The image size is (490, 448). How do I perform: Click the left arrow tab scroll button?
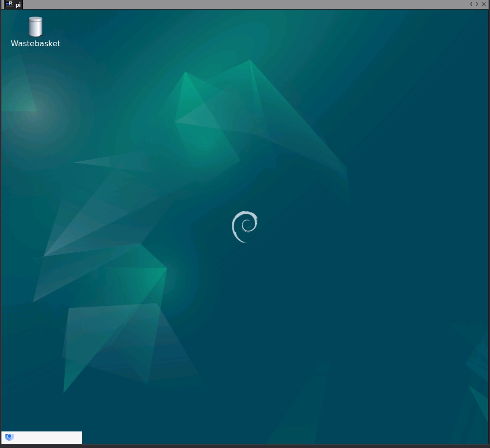pyautogui.click(x=471, y=4)
